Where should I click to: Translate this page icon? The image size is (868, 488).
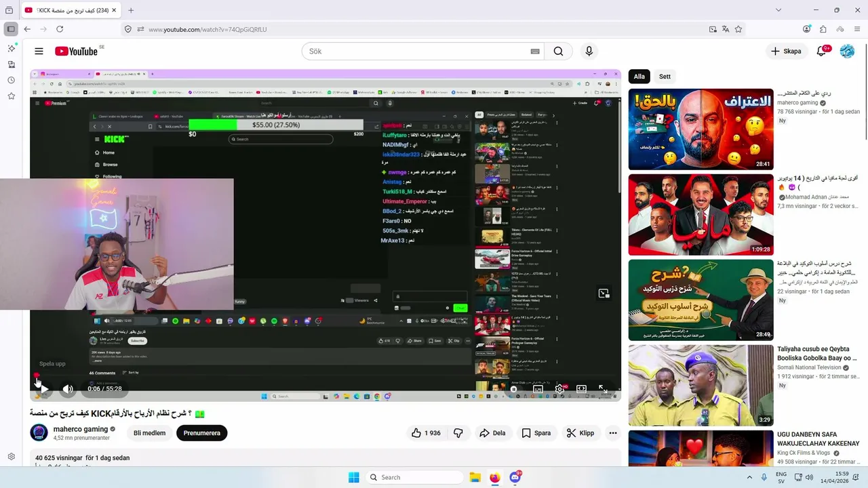pyautogui.click(x=726, y=29)
